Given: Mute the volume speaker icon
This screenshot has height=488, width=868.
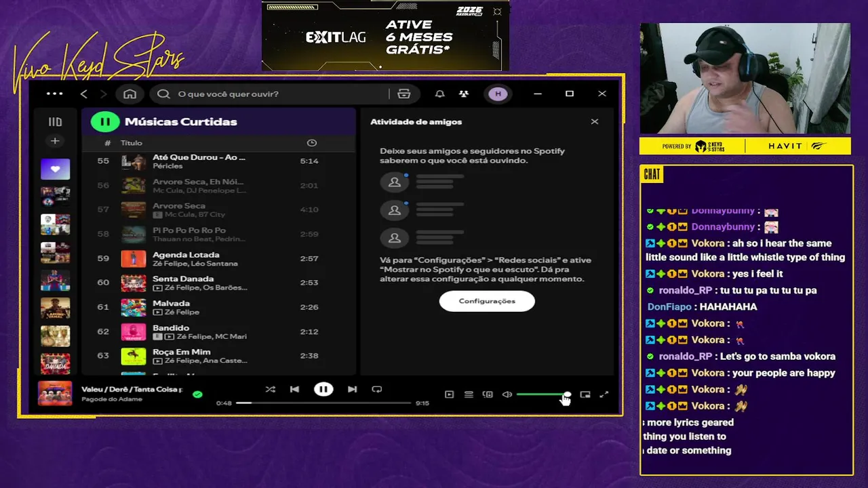Looking at the screenshot, I should click(x=507, y=394).
